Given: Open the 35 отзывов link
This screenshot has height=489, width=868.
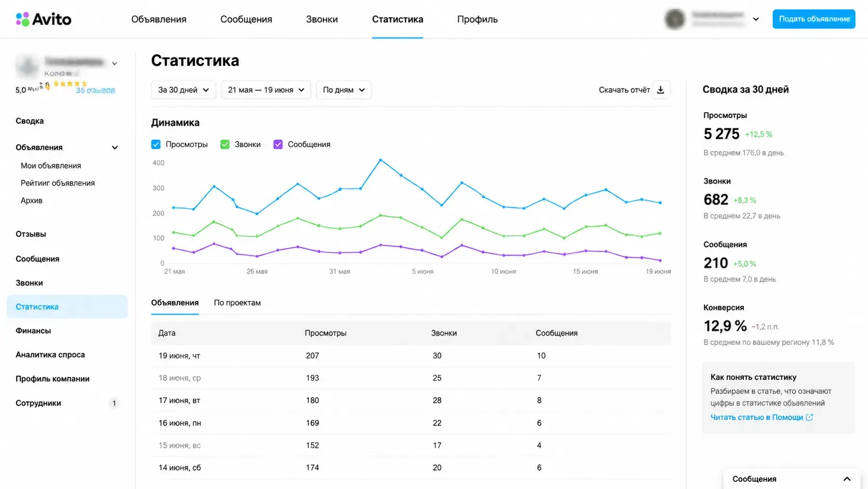Looking at the screenshot, I should (x=96, y=90).
